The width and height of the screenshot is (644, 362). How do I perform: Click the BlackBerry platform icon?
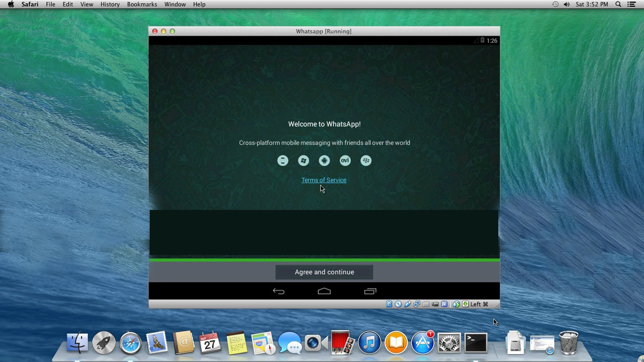tap(366, 160)
